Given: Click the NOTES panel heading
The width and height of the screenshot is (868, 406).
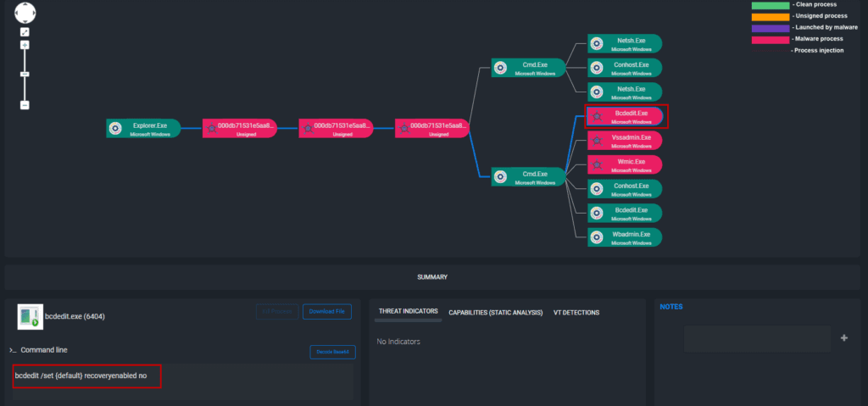Looking at the screenshot, I should [671, 307].
